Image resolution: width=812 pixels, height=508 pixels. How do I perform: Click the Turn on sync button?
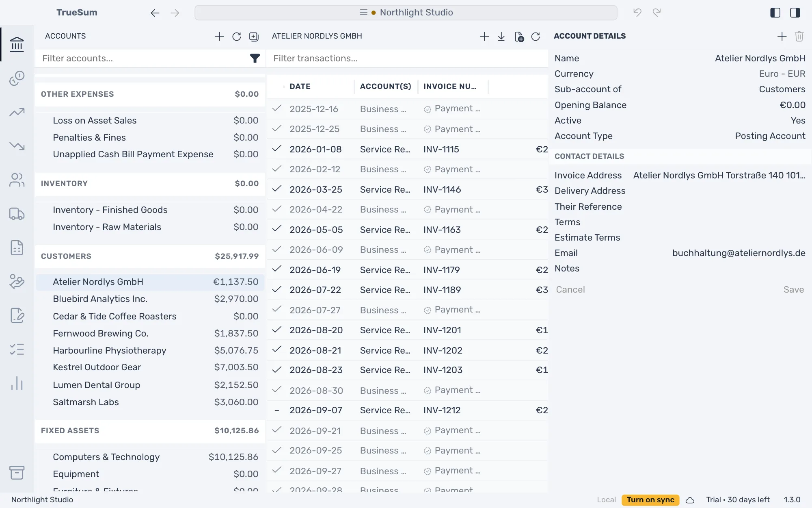650,500
